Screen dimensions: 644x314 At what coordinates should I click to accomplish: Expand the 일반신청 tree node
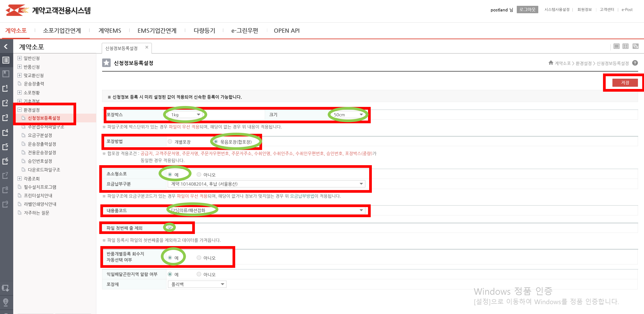point(19,58)
